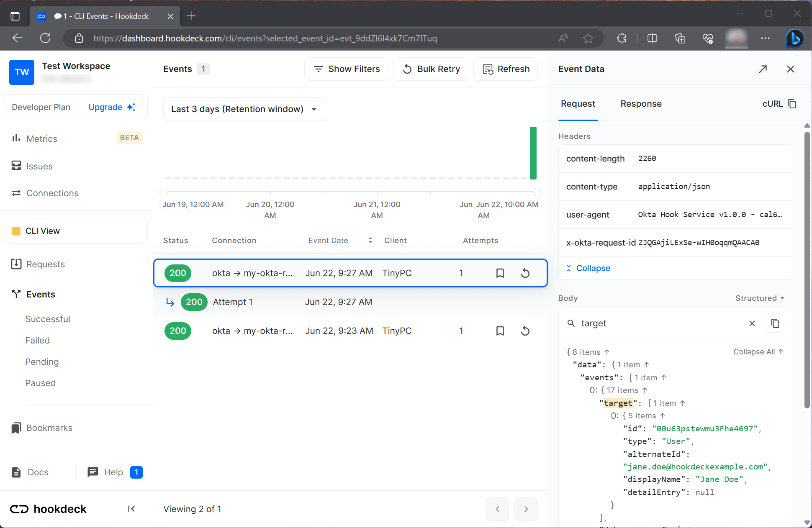Expand Event Data into full view

pyautogui.click(x=763, y=69)
